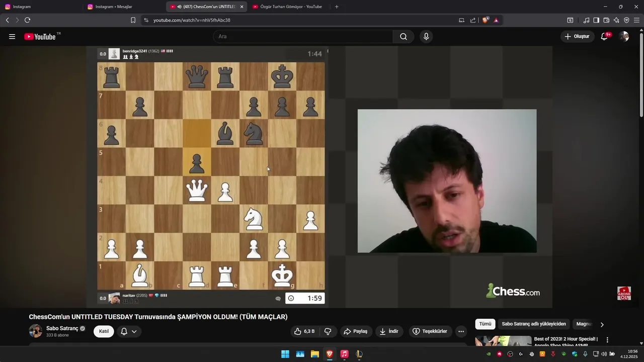This screenshot has width=644, height=362.
Task: Open Brave Rewards triangle icon
Action: [x=496, y=20]
